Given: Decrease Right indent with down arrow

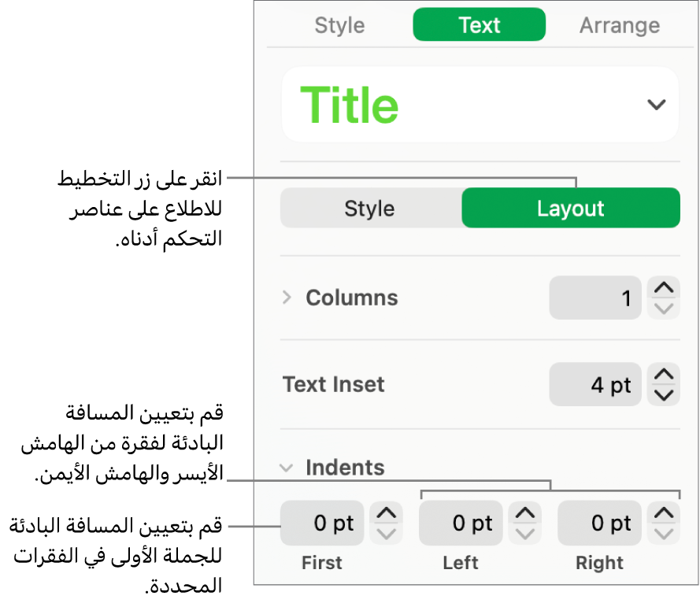Looking at the screenshot, I should [665, 533].
